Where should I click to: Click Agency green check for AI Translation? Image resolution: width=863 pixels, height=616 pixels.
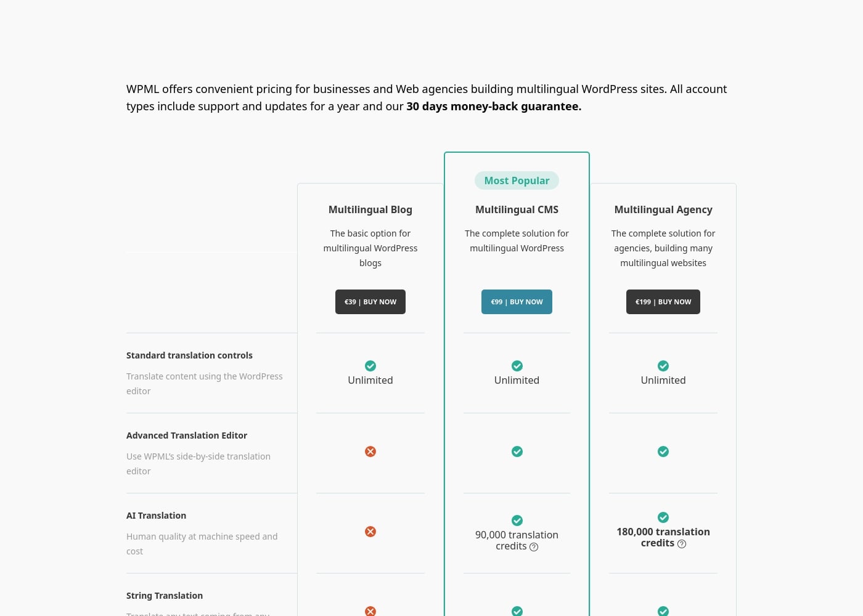click(x=663, y=517)
